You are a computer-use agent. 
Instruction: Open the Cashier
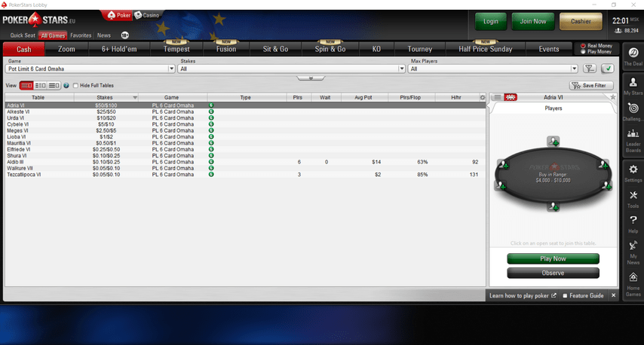point(581,21)
